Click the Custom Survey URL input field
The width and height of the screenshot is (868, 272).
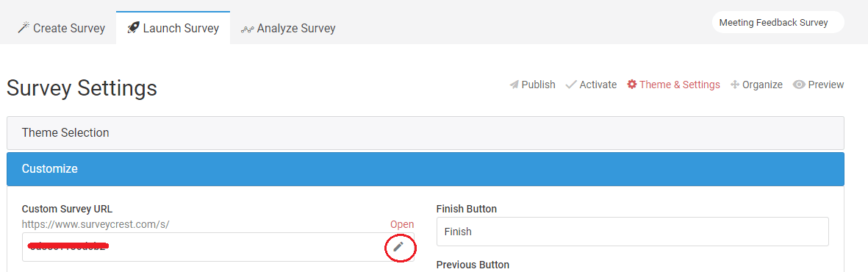218,247
